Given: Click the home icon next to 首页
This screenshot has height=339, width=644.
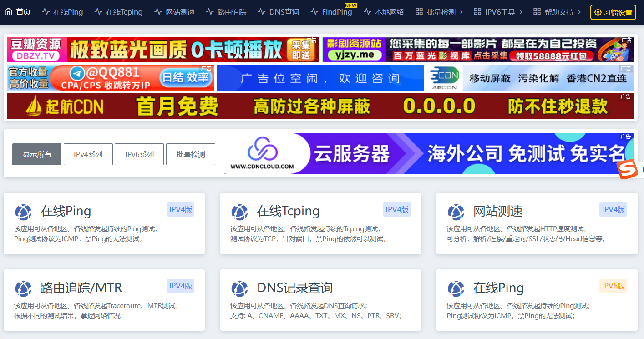Looking at the screenshot, I should (8, 12).
